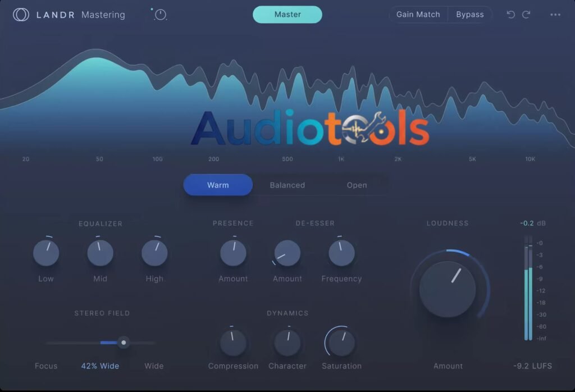Click the large Loudness Amount knob
575x392 pixels.
tap(448, 289)
